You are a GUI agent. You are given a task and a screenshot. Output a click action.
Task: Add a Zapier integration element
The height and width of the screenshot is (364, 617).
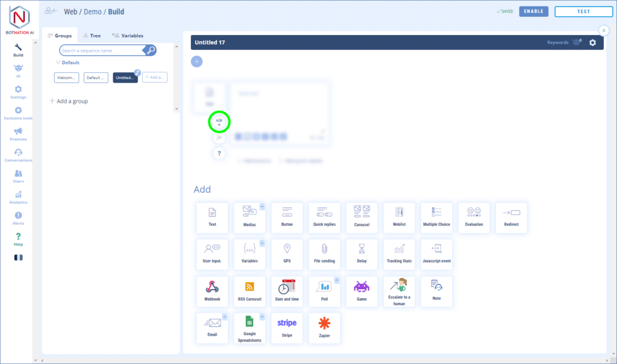click(x=324, y=328)
